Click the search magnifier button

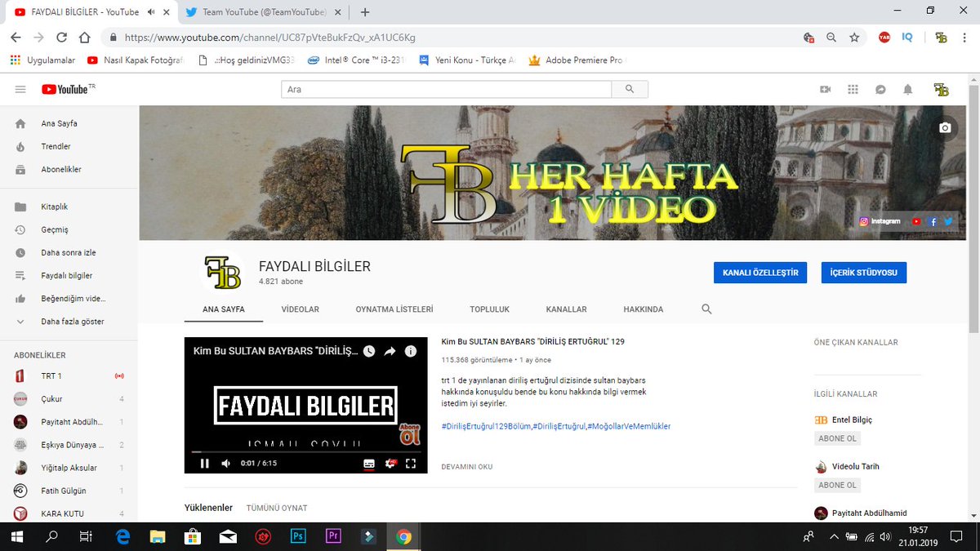coord(629,89)
